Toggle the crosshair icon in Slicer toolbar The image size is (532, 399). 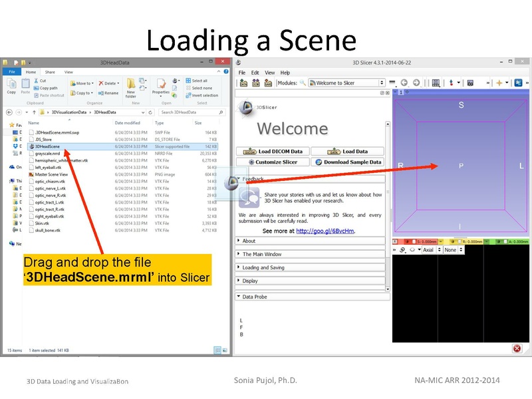(499, 82)
